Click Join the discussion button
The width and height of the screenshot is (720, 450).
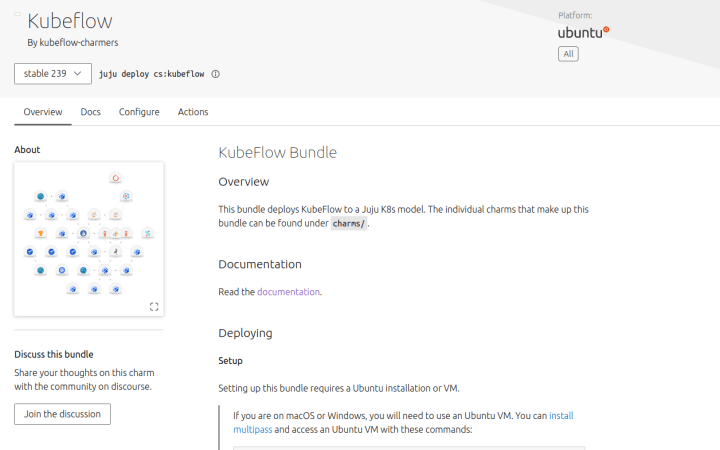(x=62, y=414)
